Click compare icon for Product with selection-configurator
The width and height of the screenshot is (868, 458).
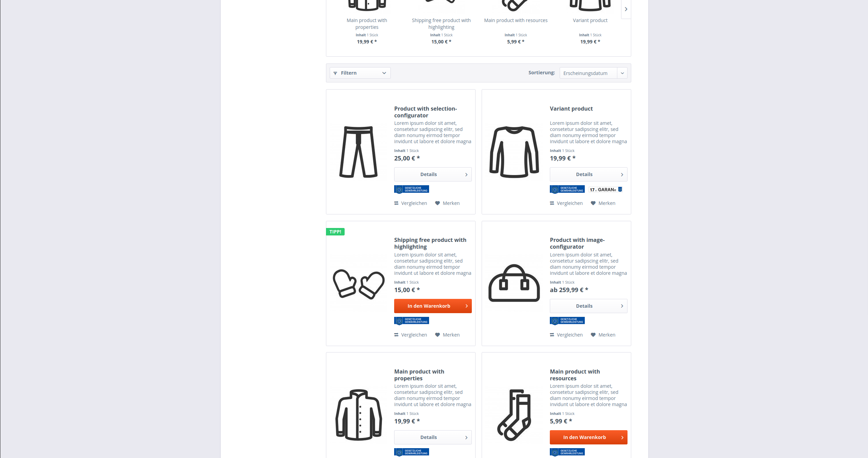tap(396, 203)
